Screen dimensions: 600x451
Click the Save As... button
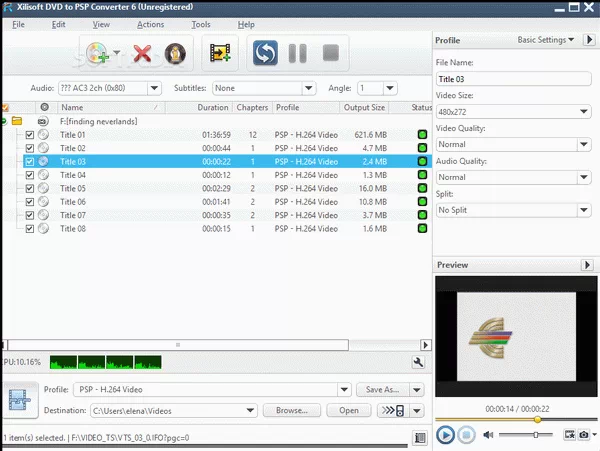pos(383,390)
